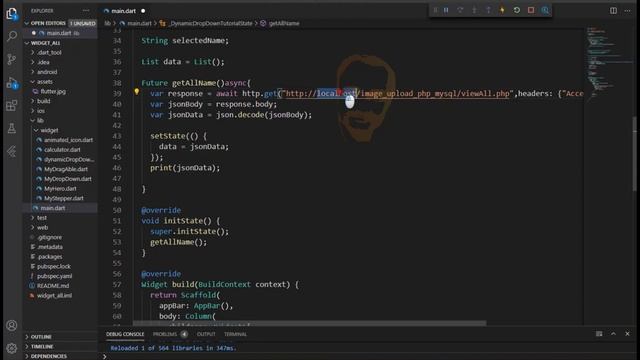Click the debug Step Out icon
Screen dimensions: 640x360
[x=488, y=10]
